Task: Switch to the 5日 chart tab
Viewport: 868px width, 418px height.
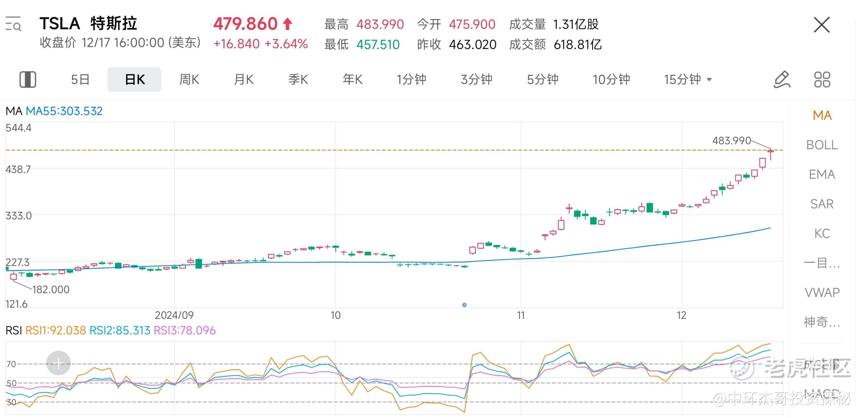Action: pos(80,79)
